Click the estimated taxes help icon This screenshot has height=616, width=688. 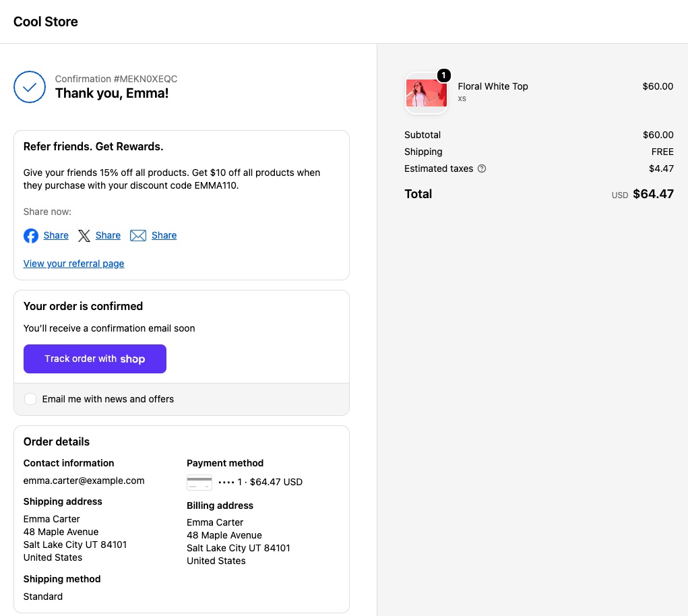[x=481, y=168]
